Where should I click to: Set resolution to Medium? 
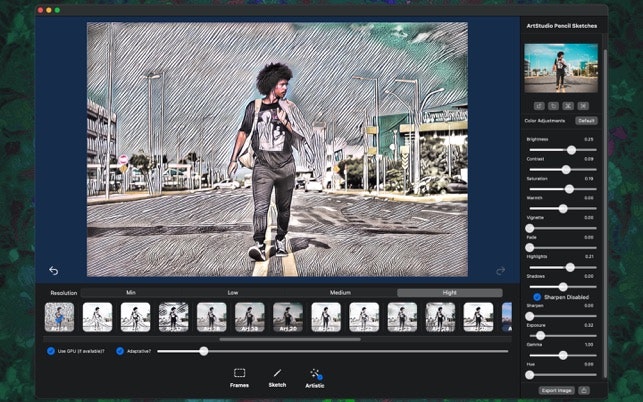point(340,292)
